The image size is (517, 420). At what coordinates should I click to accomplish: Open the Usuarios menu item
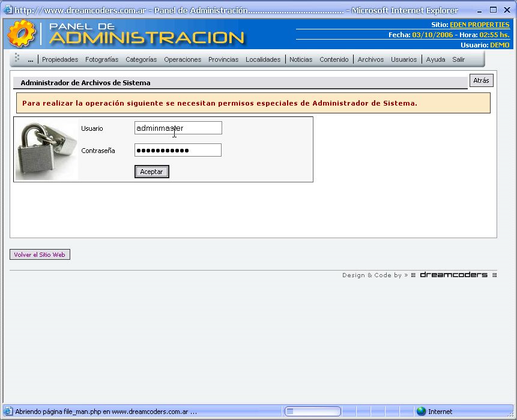click(x=404, y=59)
